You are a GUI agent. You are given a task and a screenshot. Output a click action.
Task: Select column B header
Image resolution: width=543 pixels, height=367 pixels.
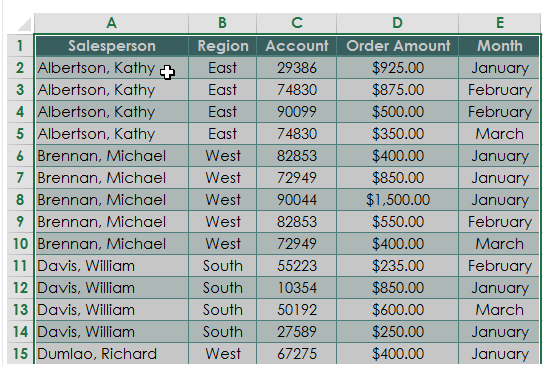[x=222, y=23]
